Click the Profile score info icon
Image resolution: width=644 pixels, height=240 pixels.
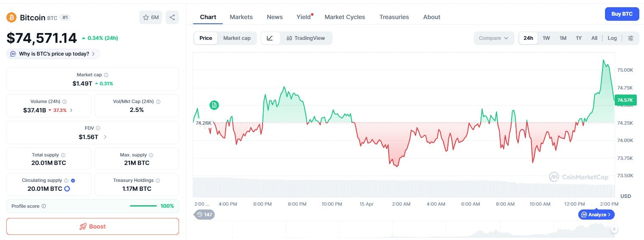click(44, 206)
